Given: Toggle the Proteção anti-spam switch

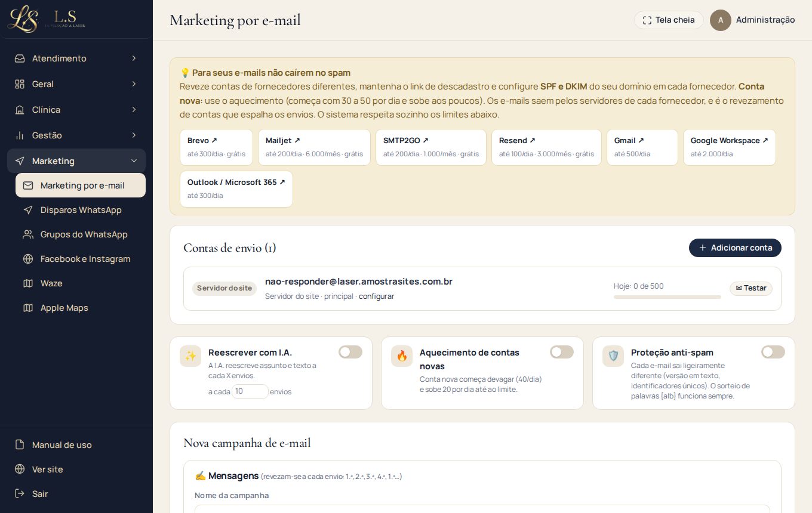Looking at the screenshot, I should [773, 352].
